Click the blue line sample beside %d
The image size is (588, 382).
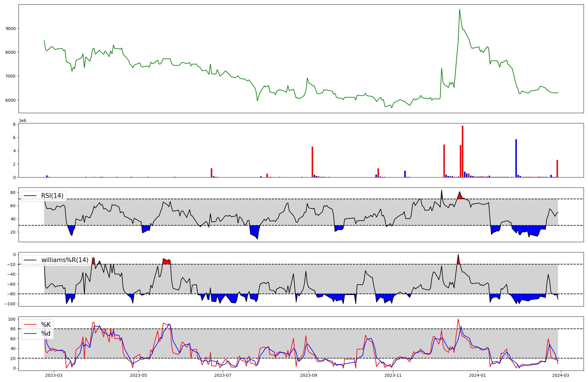pos(30,334)
